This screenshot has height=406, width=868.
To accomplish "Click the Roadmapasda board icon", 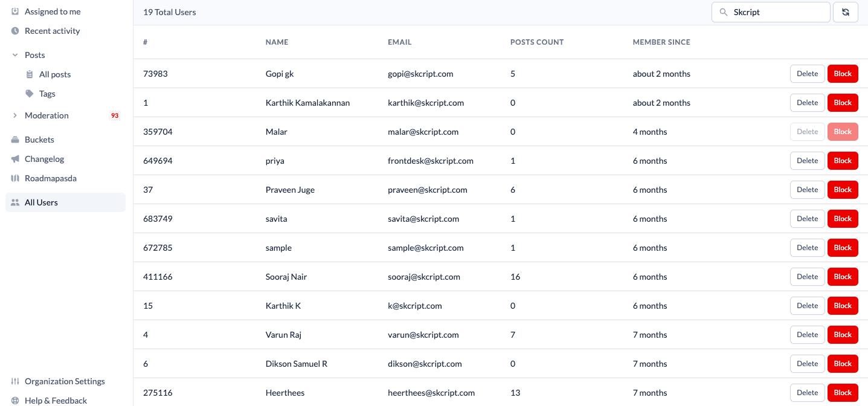I will click(15, 178).
